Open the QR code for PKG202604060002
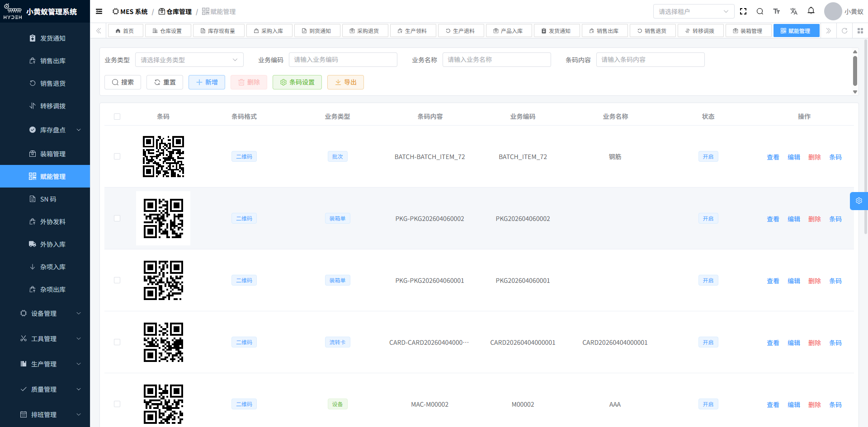The image size is (868, 427). 163,218
